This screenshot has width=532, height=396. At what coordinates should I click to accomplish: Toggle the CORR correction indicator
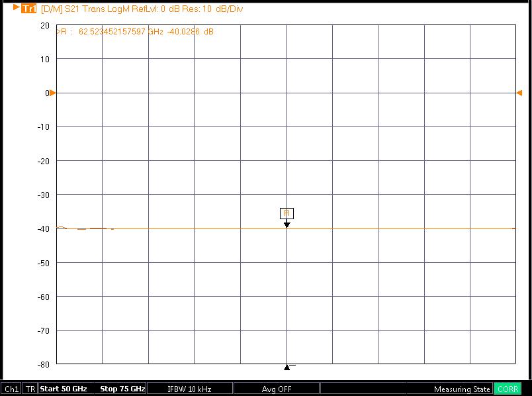[508, 389]
